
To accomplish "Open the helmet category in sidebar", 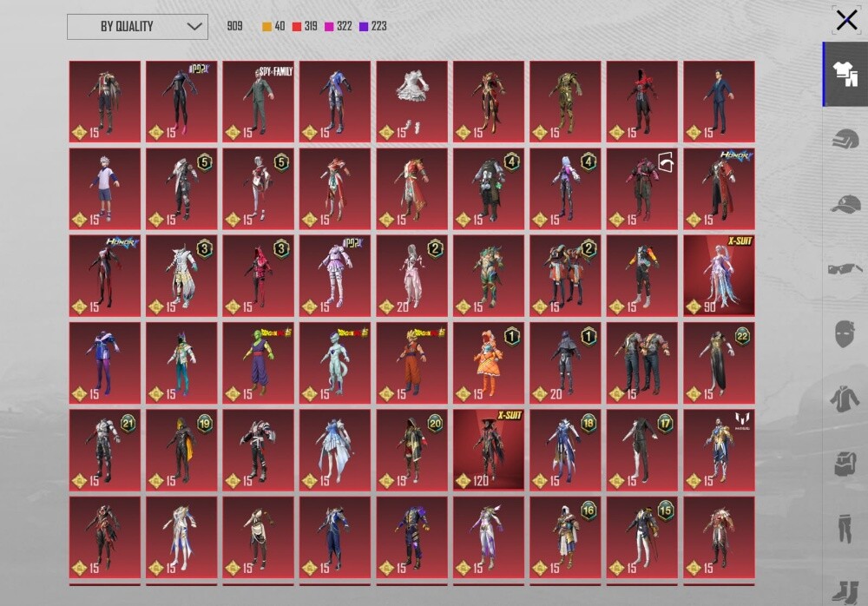I will pyautogui.click(x=845, y=139).
